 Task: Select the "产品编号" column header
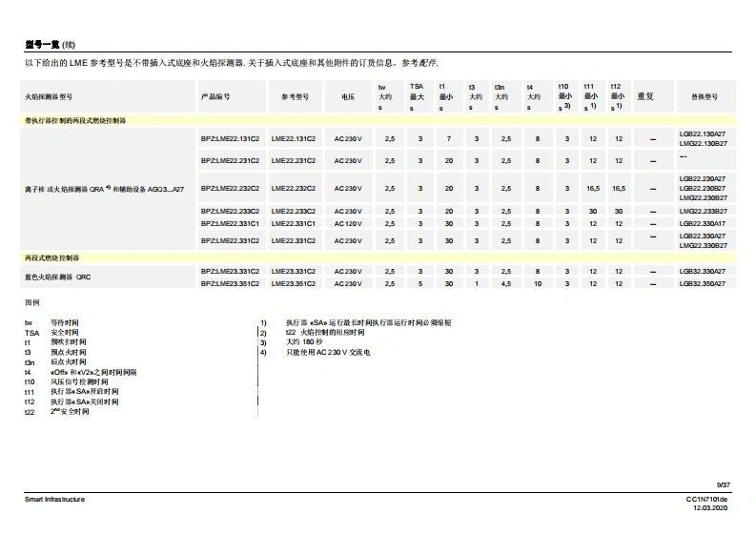[x=215, y=97]
